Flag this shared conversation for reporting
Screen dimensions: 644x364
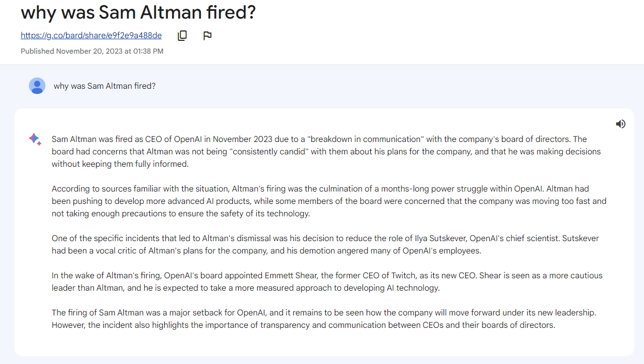[207, 36]
